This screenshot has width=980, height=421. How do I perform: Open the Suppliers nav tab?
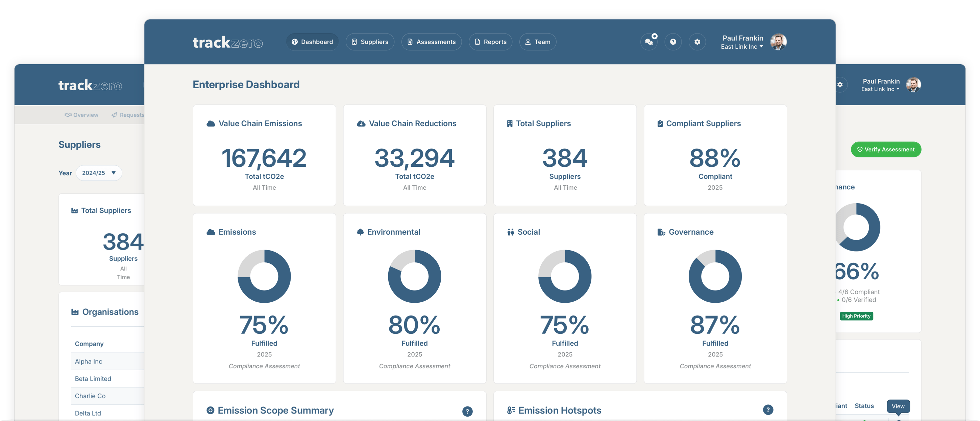(x=370, y=42)
